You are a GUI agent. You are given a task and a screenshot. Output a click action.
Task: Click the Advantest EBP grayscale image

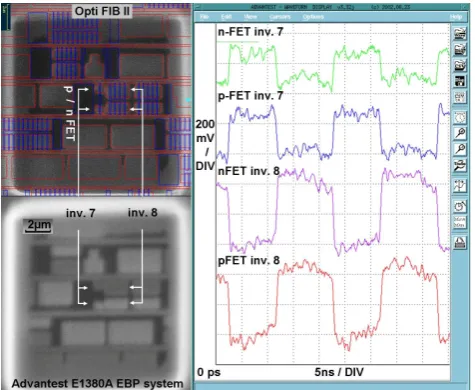pyautogui.click(x=96, y=293)
